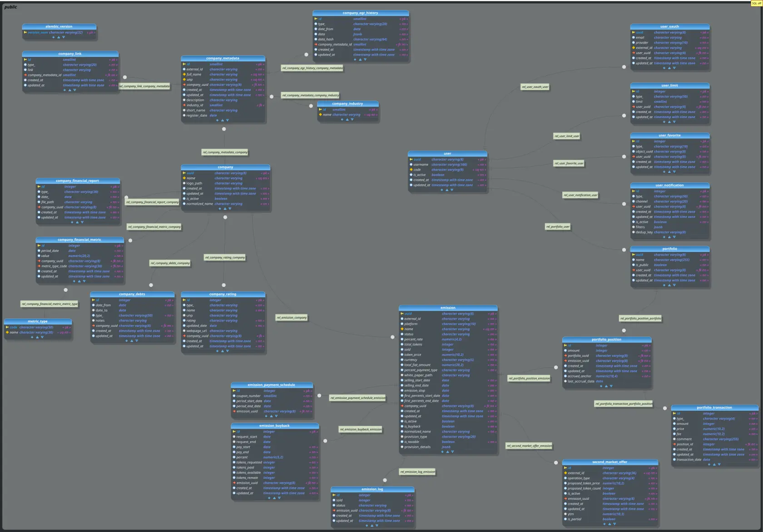Select the public schema label at top left
This screenshot has height=532, width=763.
pos(11,7)
